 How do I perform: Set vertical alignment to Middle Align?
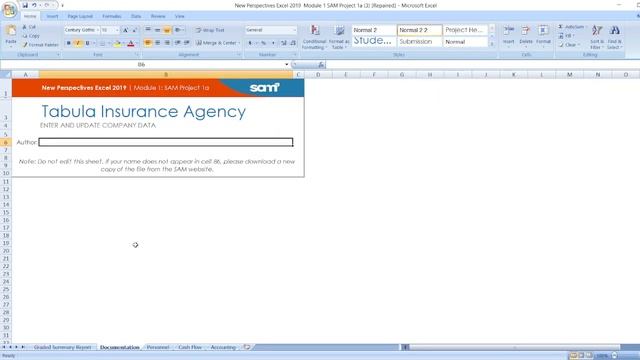pos(157,30)
